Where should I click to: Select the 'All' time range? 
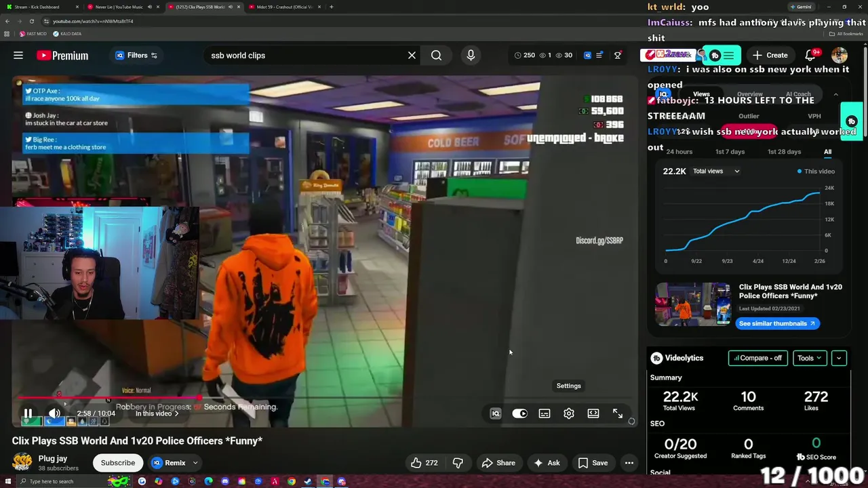(827, 152)
